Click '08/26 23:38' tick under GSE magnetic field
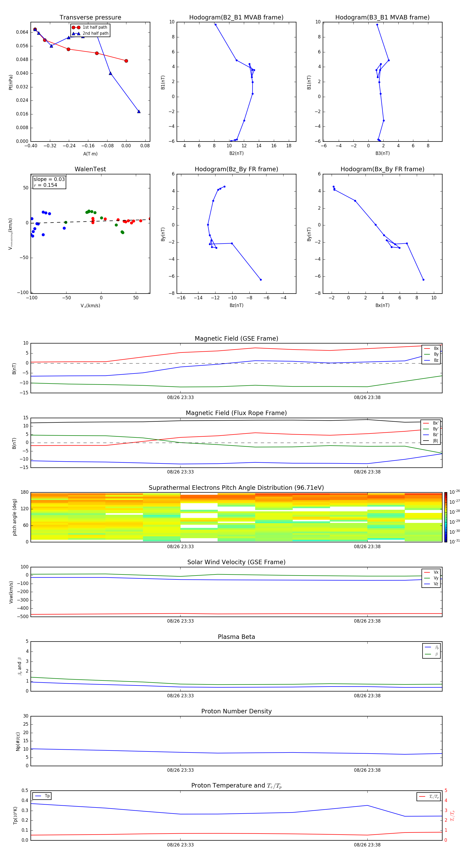 pyautogui.click(x=367, y=397)
